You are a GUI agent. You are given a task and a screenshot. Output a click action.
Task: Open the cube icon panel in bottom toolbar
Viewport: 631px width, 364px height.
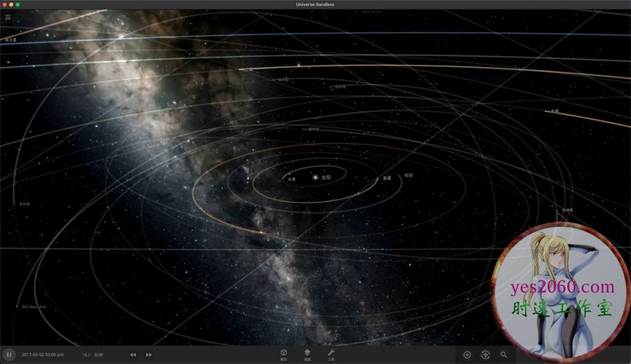click(x=284, y=353)
